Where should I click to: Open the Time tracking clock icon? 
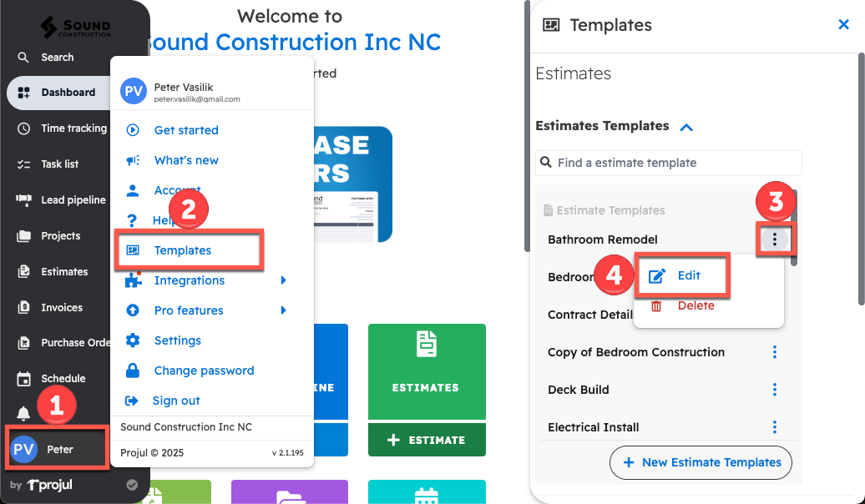23,129
